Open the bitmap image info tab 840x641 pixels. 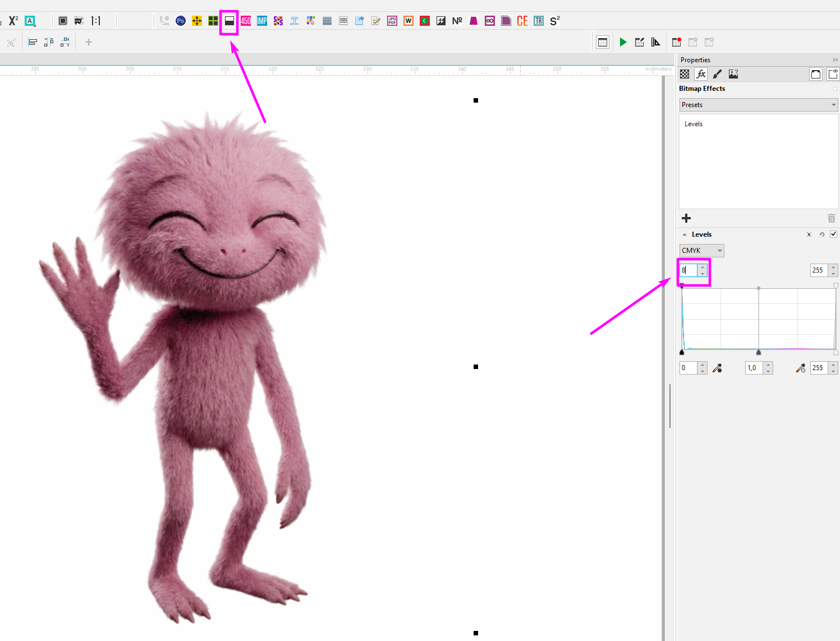[733, 74]
